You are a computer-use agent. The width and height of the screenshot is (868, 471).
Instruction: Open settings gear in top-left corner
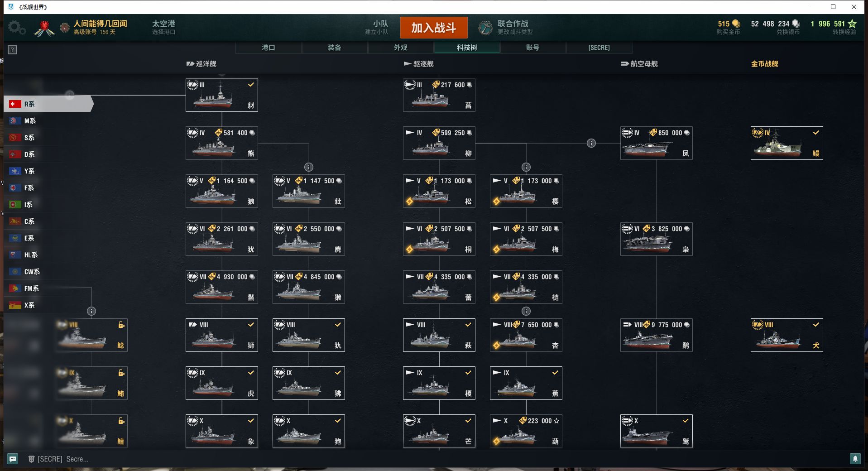pos(17,28)
